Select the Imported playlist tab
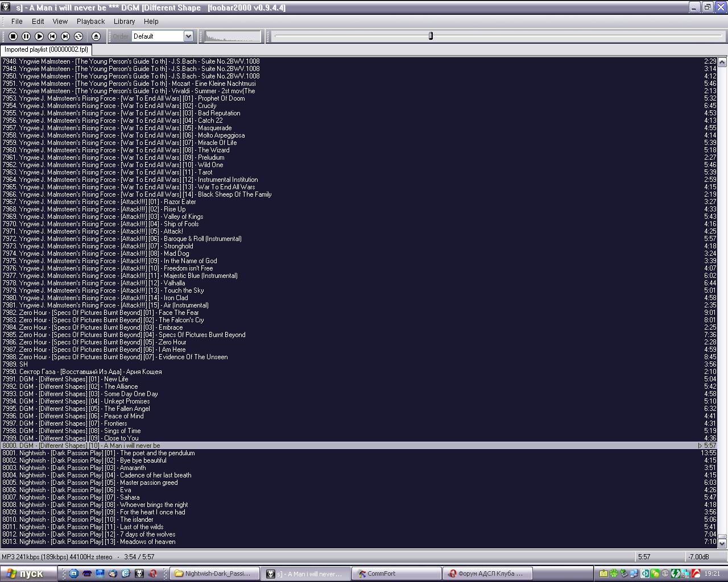The height and width of the screenshot is (582, 728). coord(46,49)
